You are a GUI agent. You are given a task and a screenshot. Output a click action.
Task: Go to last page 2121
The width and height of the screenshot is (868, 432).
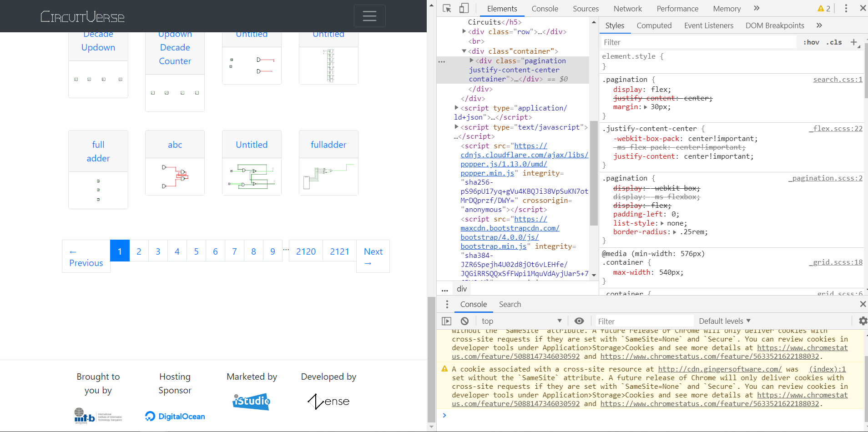[339, 251]
